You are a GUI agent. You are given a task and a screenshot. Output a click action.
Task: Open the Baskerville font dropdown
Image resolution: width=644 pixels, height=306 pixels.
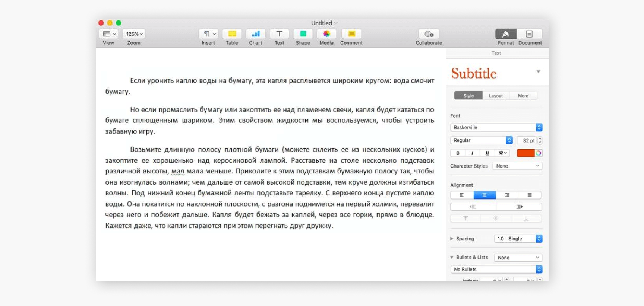(x=496, y=127)
